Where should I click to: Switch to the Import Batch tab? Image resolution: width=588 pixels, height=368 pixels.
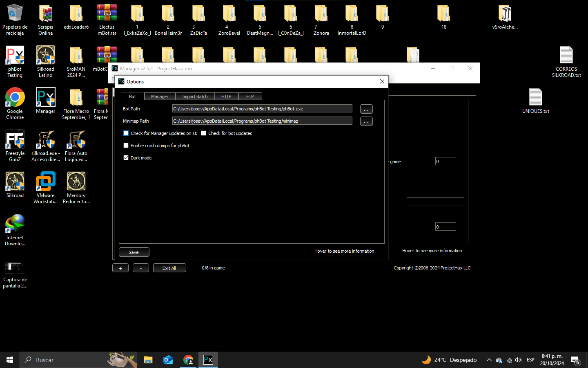pos(195,96)
